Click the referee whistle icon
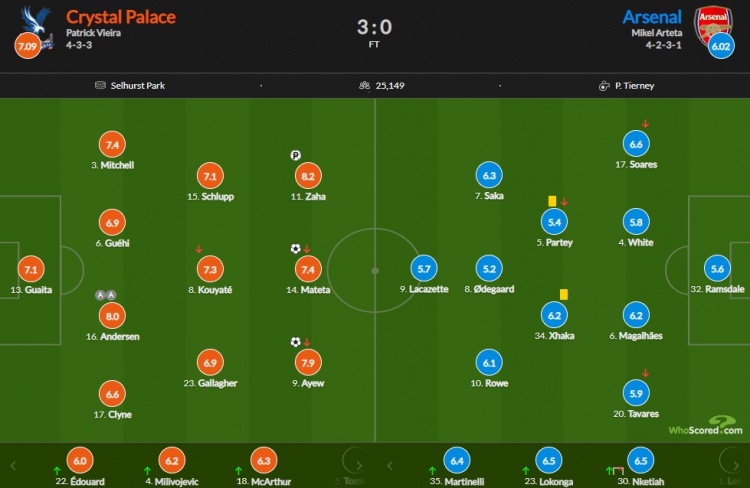Viewport: 750px width, 488px height. (604, 86)
